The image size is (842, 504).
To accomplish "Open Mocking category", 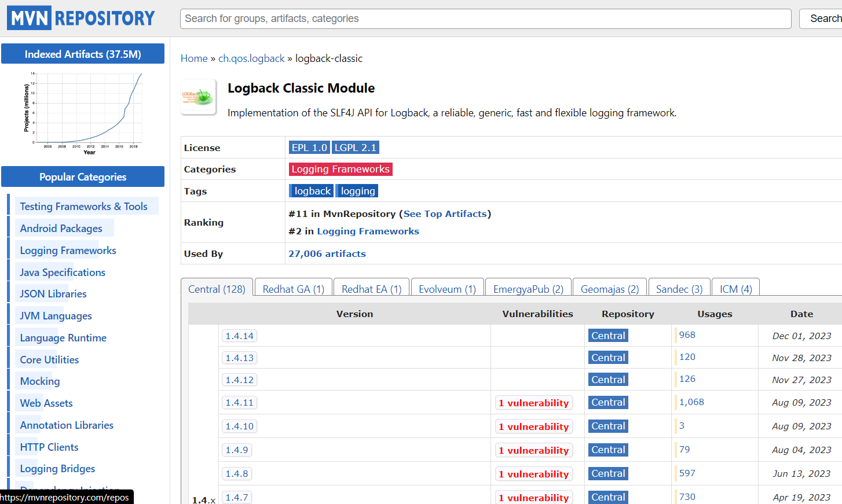I will point(40,381).
